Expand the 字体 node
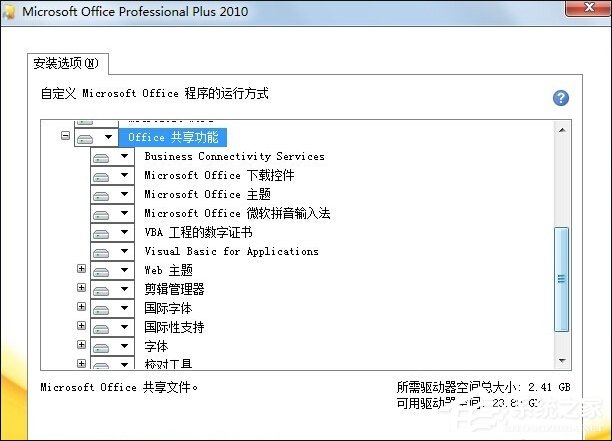This screenshot has width=612, height=441. click(x=82, y=346)
